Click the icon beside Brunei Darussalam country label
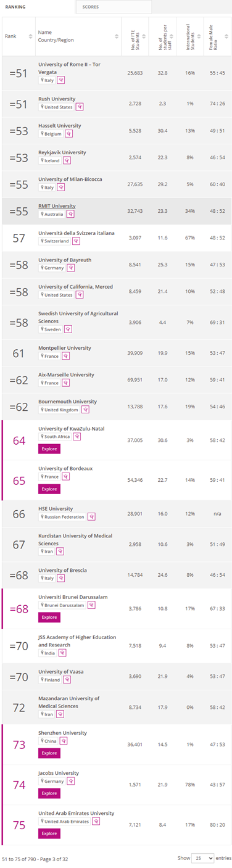This screenshot has width=232, height=868. point(90,605)
